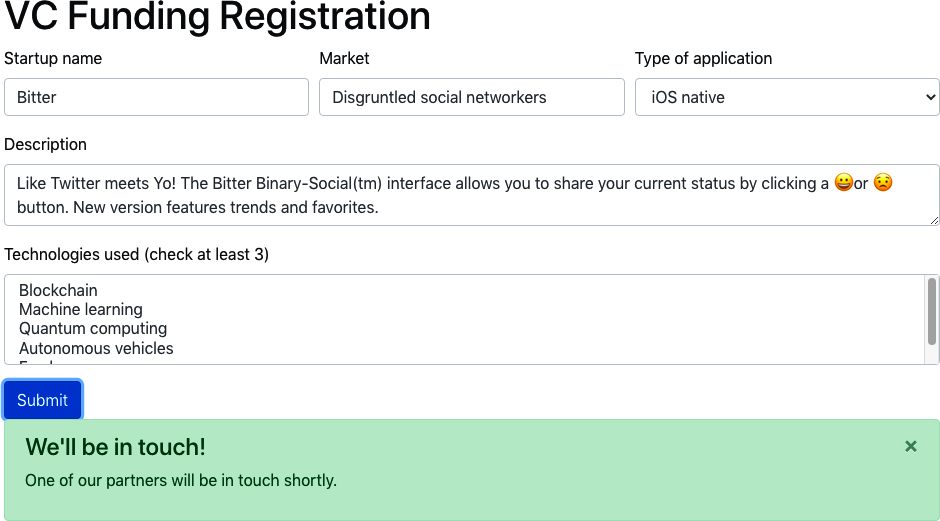
Task: Click the 'Startup name' label
Action: 53,58
